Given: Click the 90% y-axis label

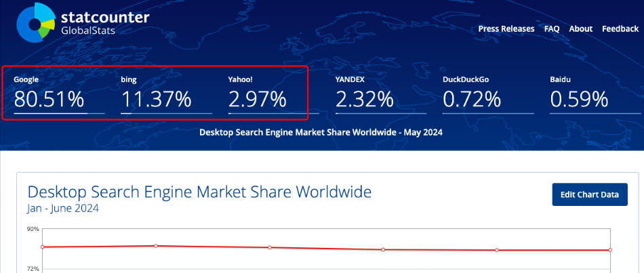Looking at the screenshot, I should coord(33,229).
